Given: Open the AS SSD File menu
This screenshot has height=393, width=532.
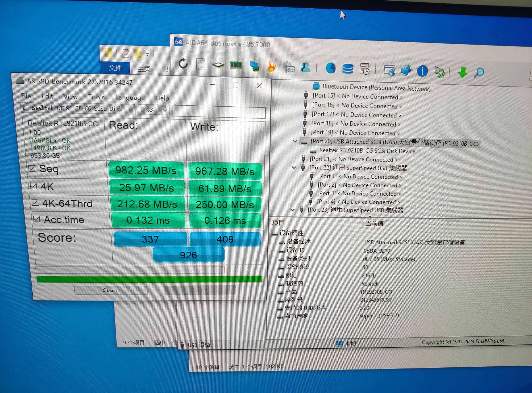Looking at the screenshot, I should tap(26, 96).
